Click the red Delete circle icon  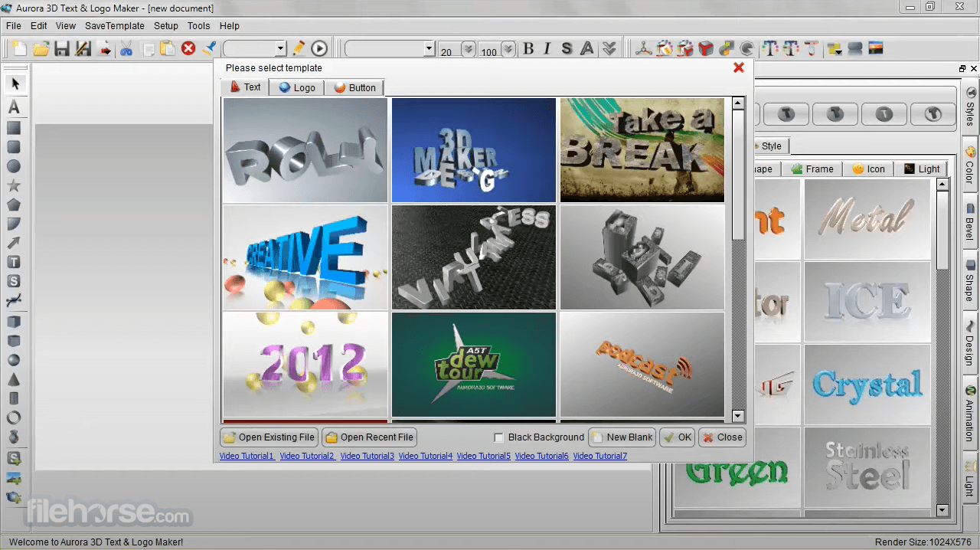[188, 48]
